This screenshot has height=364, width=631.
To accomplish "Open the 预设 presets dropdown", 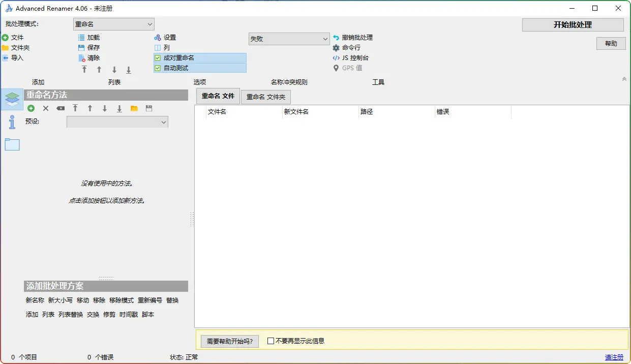I will click(x=117, y=122).
